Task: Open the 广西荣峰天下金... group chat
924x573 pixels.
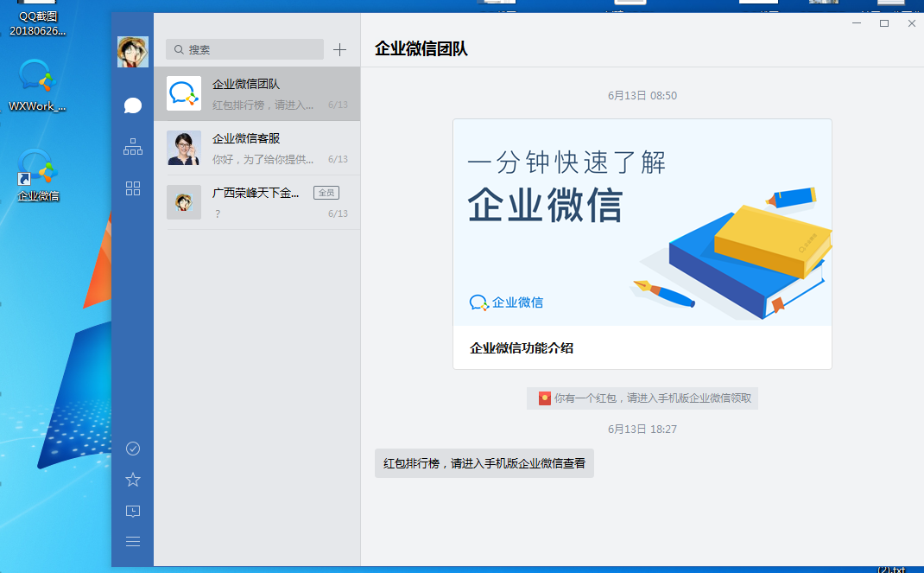Action: coord(257,202)
